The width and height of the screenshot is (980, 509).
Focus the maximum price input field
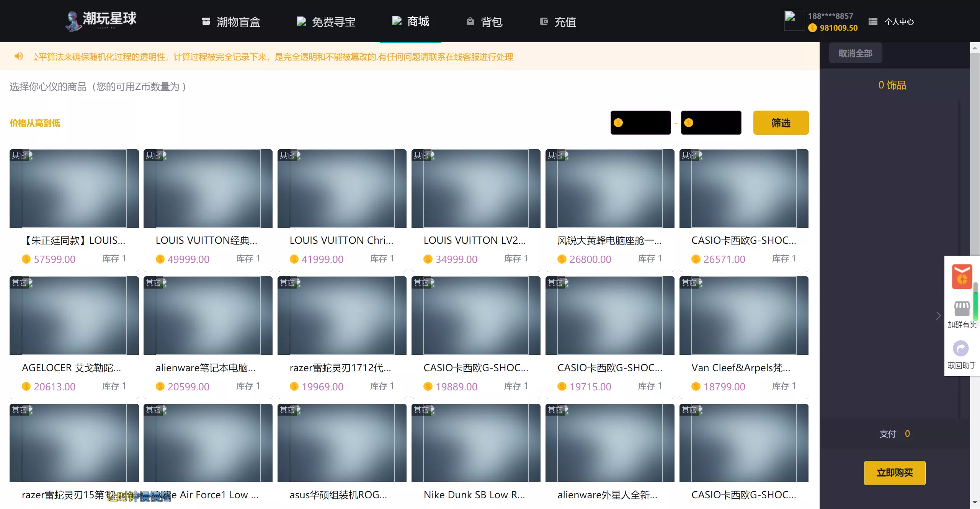(x=715, y=123)
